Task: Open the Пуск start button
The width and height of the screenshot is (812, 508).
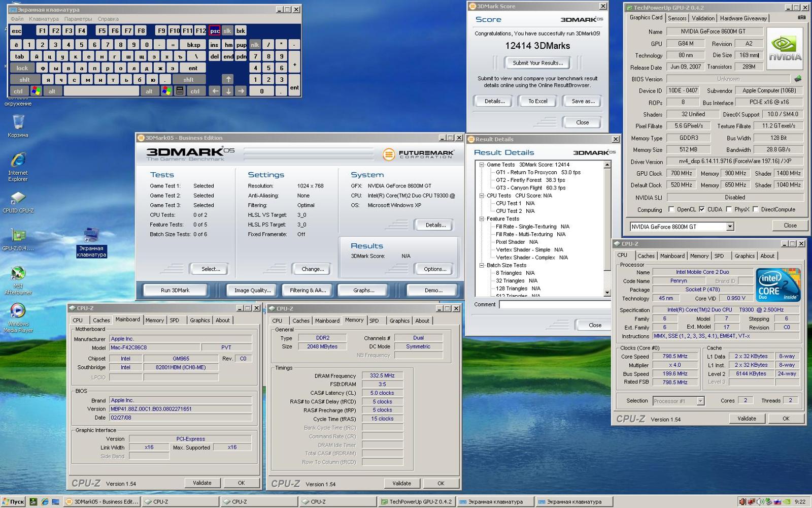Action: (13, 501)
